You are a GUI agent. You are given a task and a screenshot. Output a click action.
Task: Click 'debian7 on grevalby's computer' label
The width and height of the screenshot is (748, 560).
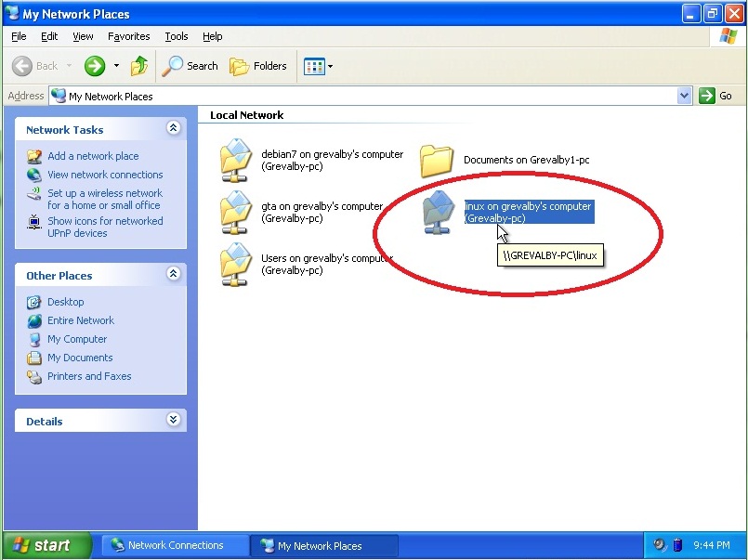pyautogui.click(x=332, y=160)
